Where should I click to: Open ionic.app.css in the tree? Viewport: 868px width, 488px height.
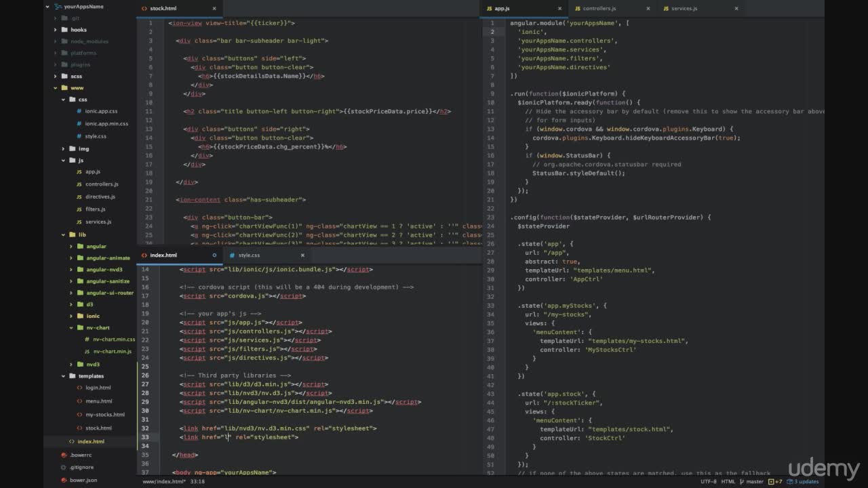click(x=101, y=111)
